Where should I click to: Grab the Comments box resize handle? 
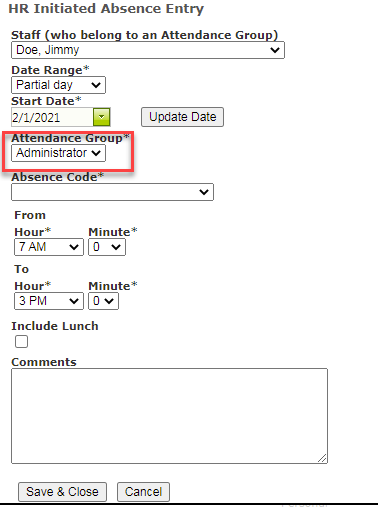pyautogui.click(x=322, y=458)
